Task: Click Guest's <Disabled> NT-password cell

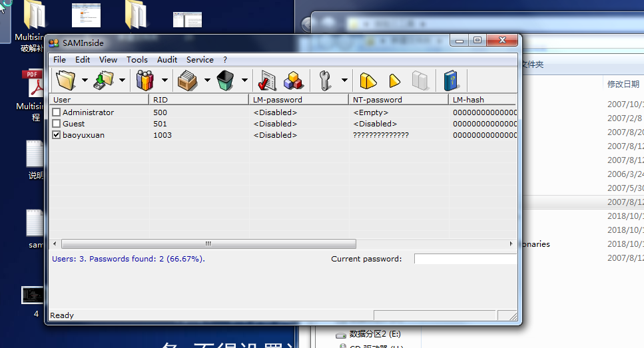Action: click(375, 124)
